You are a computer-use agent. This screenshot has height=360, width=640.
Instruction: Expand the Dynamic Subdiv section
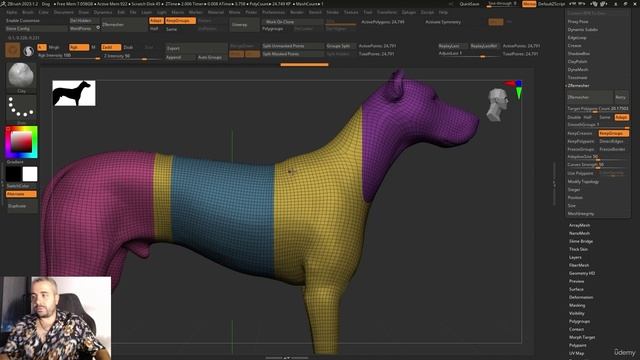[x=583, y=30]
